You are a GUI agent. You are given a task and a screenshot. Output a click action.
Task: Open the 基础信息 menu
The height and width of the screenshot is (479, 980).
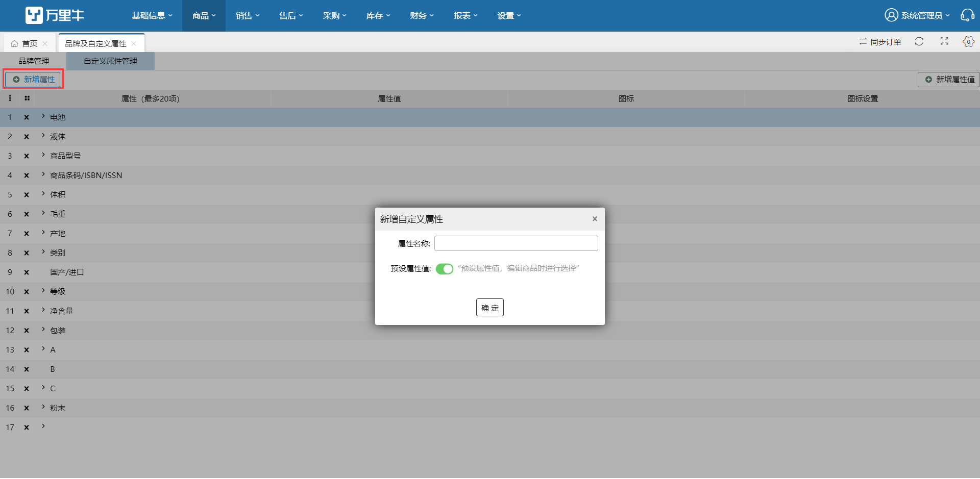click(x=152, y=16)
